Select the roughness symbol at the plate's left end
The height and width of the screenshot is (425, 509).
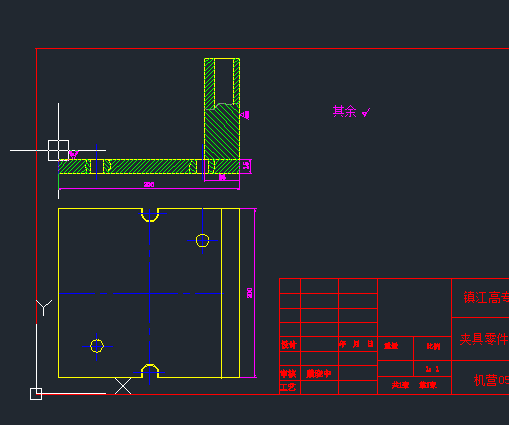74,154
